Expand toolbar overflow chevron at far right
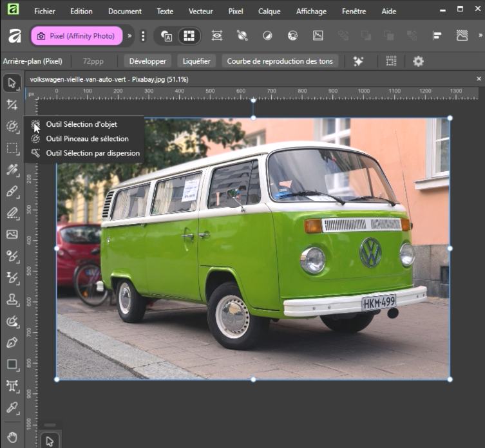Screen dimensions: 485x448 (x=479, y=36)
